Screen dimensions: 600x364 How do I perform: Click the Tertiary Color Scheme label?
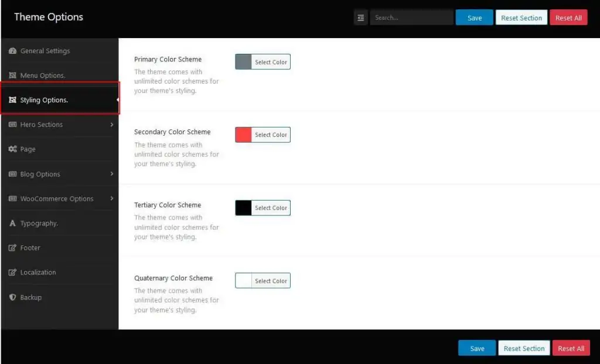click(x=168, y=205)
